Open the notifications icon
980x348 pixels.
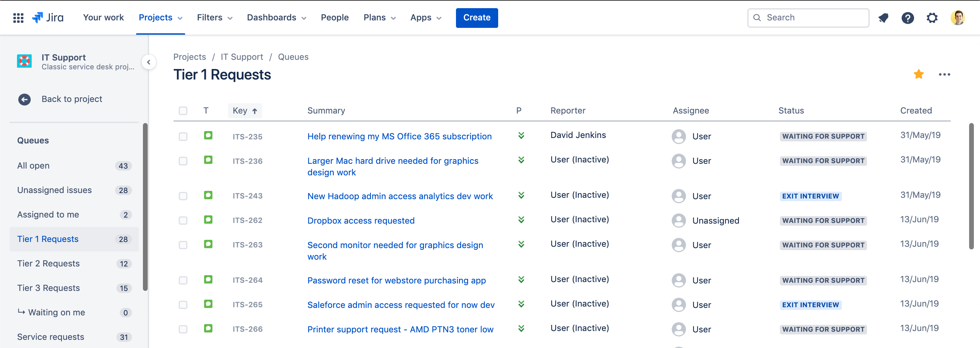[883, 18]
